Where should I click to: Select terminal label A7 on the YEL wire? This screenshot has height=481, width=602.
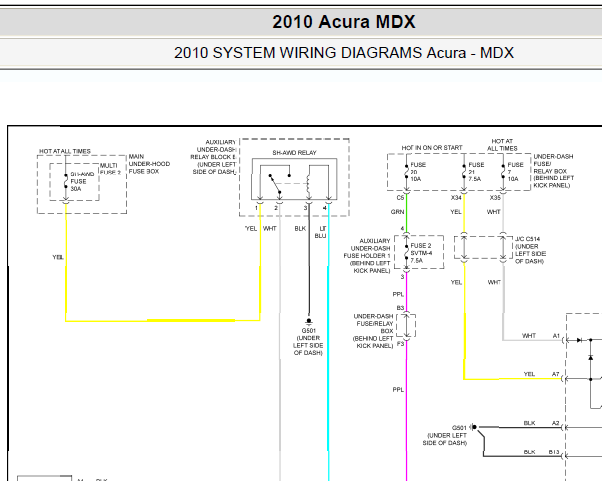pyautogui.click(x=556, y=374)
